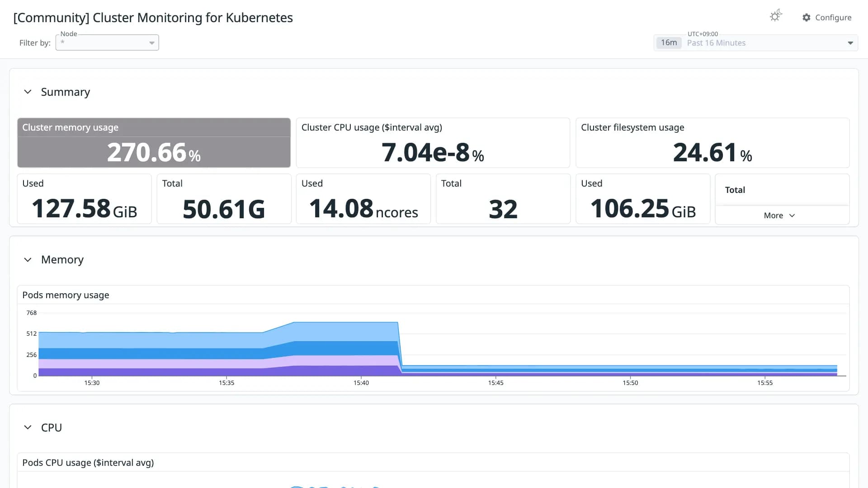This screenshot has height=488, width=868.
Task: Click the 32 CPU total value
Action: pos(503,209)
